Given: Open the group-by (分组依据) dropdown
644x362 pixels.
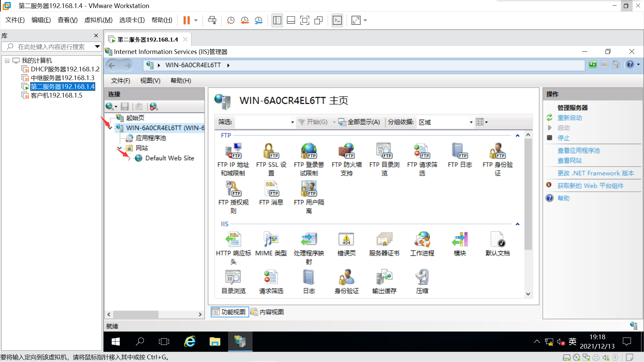Looking at the screenshot, I should [x=471, y=122].
